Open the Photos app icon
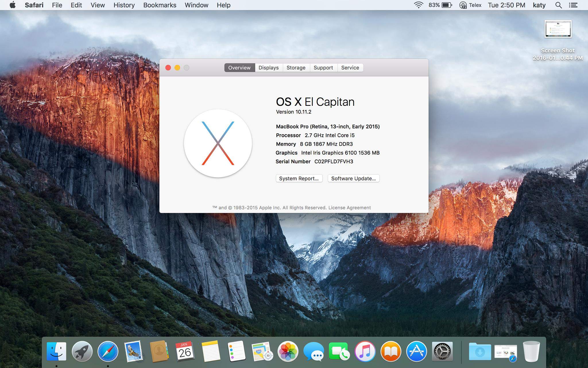The height and width of the screenshot is (368, 588). (288, 351)
